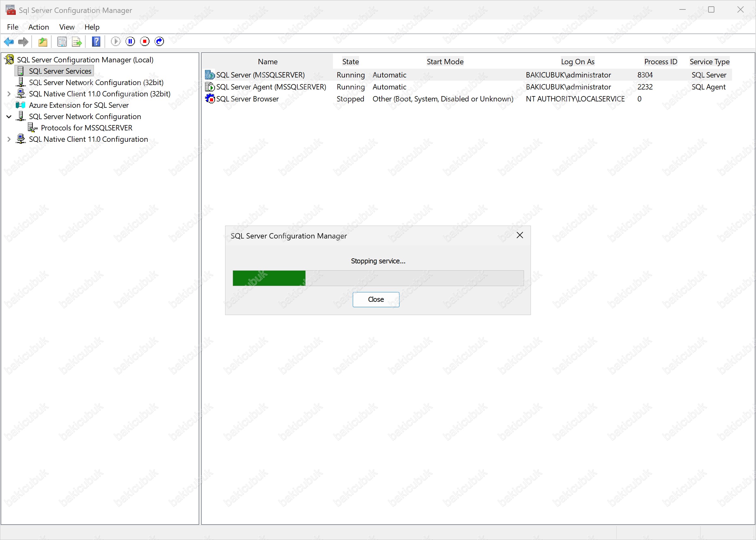The image size is (756, 540).
Task: Click the Back arrow toolbar icon
Action: click(9, 42)
